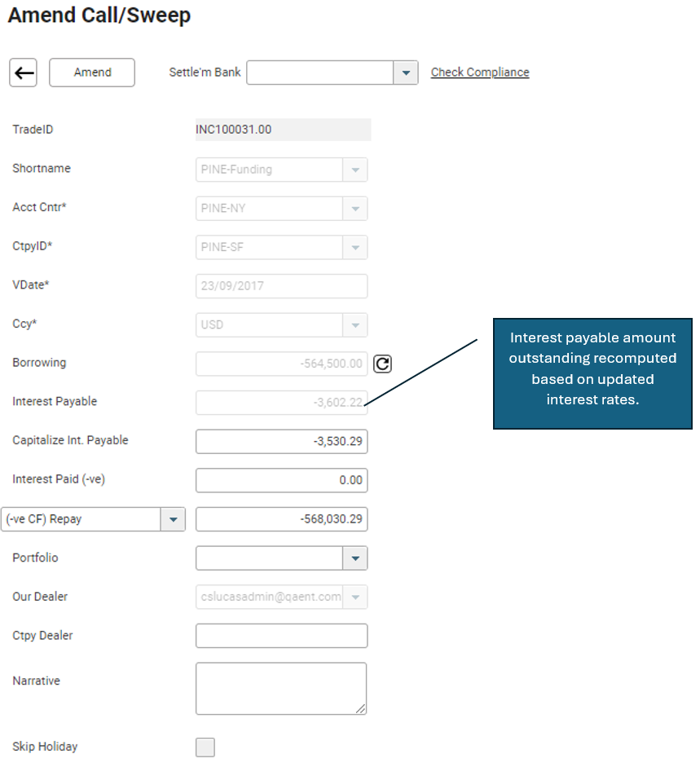Click the Ctpy Dealer text field
The width and height of the screenshot is (700, 763).
[x=281, y=636]
